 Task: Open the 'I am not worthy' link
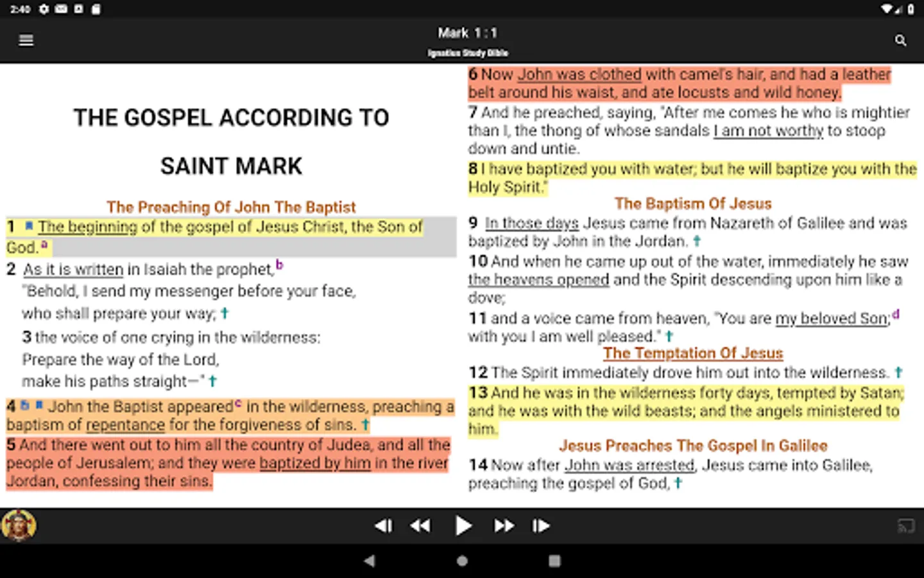[x=768, y=131]
